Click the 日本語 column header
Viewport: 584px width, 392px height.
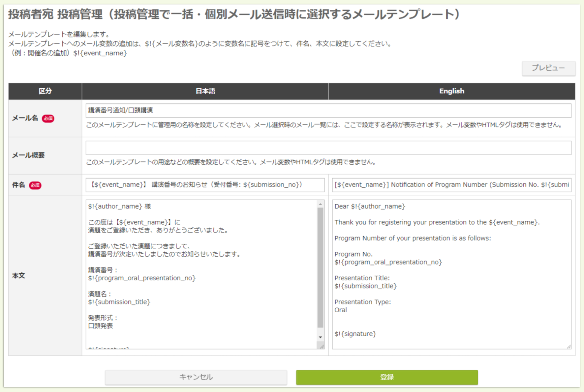(x=205, y=91)
